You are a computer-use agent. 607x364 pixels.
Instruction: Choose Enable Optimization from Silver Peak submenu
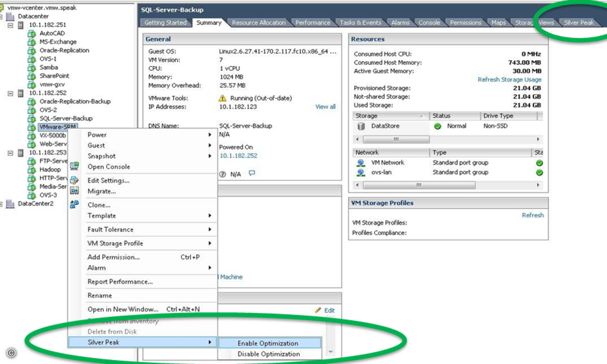pyautogui.click(x=270, y=343)
